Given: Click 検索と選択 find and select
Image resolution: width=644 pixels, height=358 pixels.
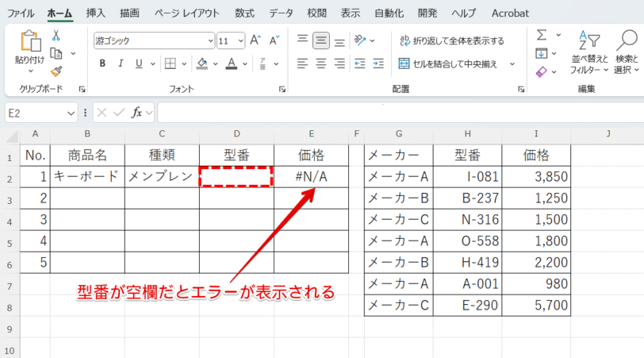Looking at the screenshot, I should [627, 52].
